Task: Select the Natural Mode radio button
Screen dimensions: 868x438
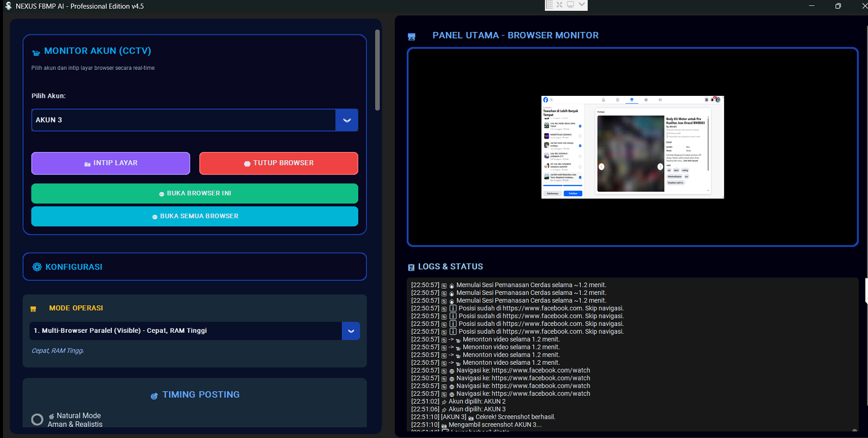Action: tap(37, 419)
